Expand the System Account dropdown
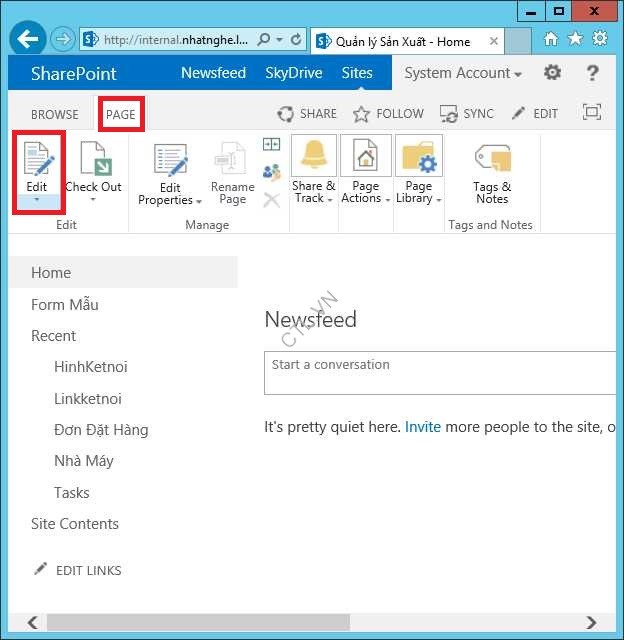This screenshot has height=640, width=624. point(463,73)
